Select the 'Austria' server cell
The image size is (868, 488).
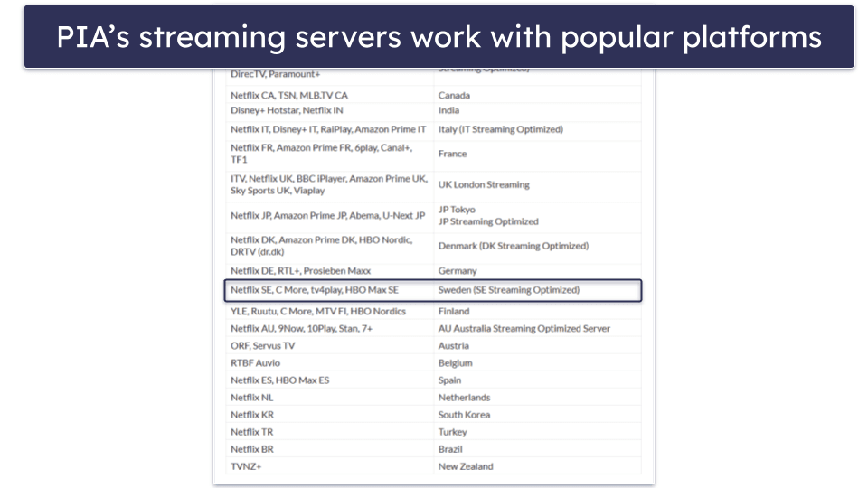537,346
